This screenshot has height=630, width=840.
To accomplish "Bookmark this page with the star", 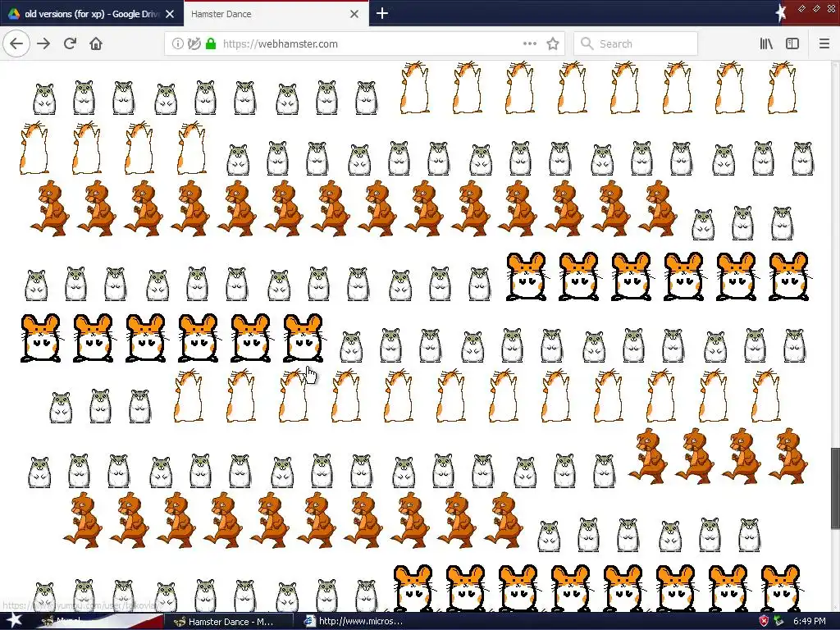I will click(x=553, y=44).
